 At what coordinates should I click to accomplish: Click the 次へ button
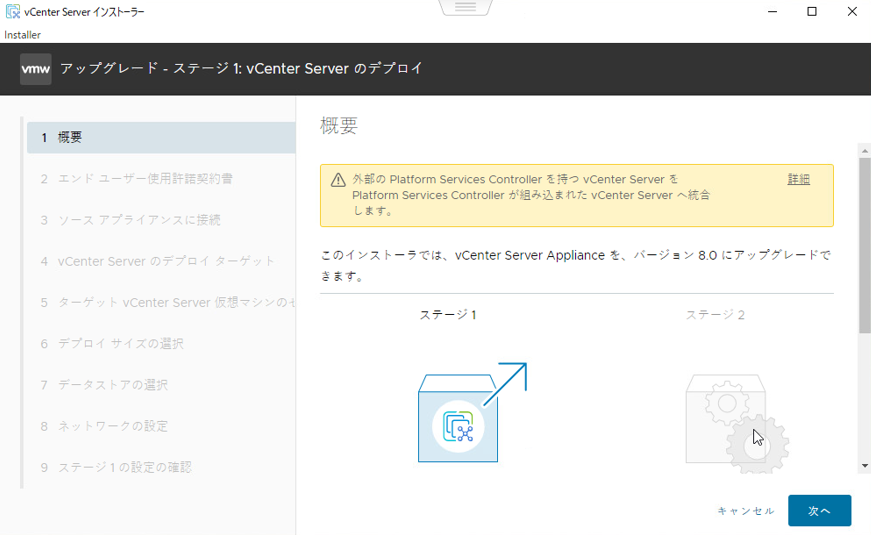point(819,511)
